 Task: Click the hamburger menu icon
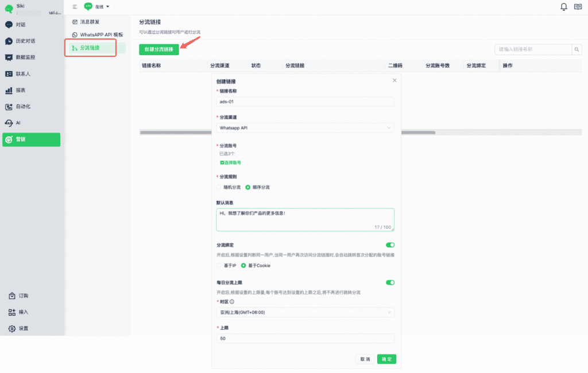point(75,7)
